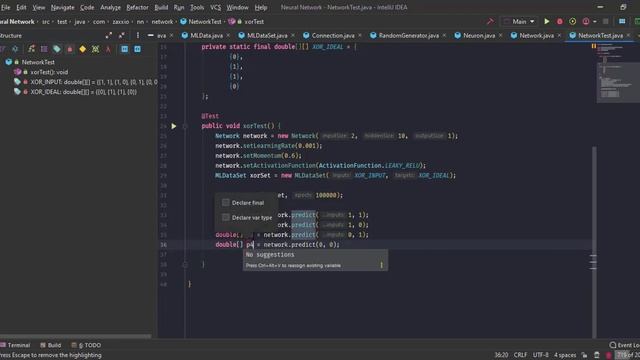Open project structure icon in top toolbar

coord(622,21)
